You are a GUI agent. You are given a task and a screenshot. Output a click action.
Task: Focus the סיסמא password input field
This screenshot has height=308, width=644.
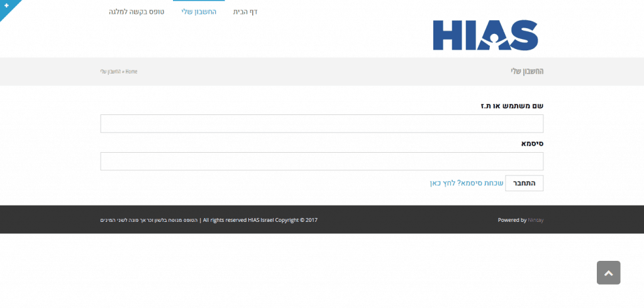pos(321,162)
